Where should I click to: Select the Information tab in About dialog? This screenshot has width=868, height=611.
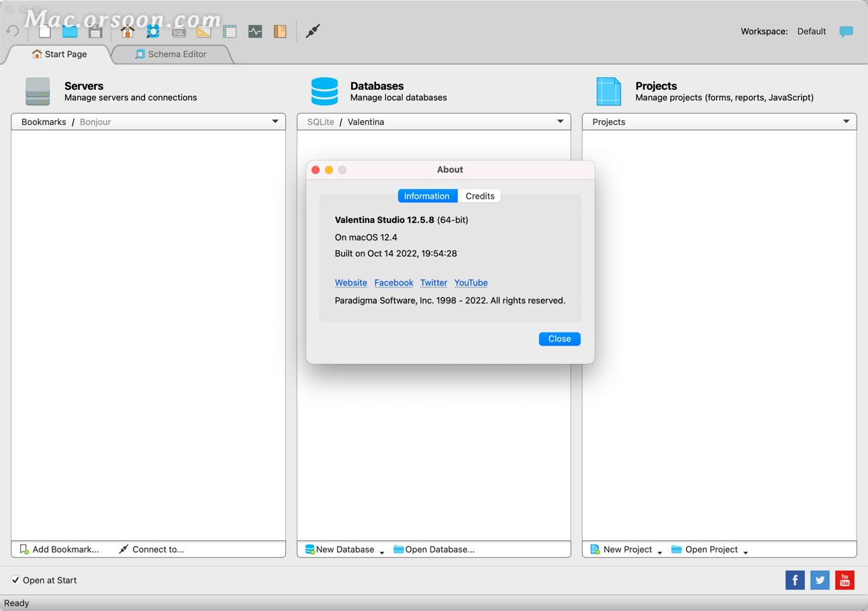(x=427, y=196)
